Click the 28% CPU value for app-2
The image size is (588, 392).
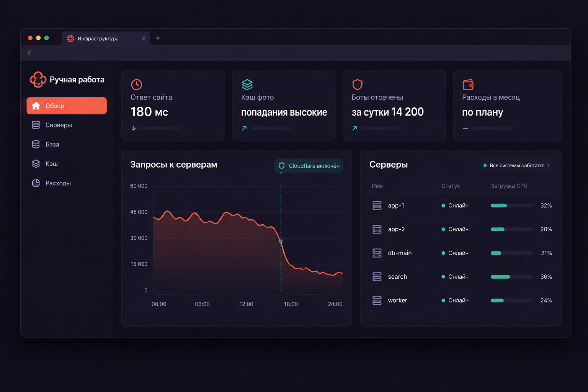(x=546, y=229)
